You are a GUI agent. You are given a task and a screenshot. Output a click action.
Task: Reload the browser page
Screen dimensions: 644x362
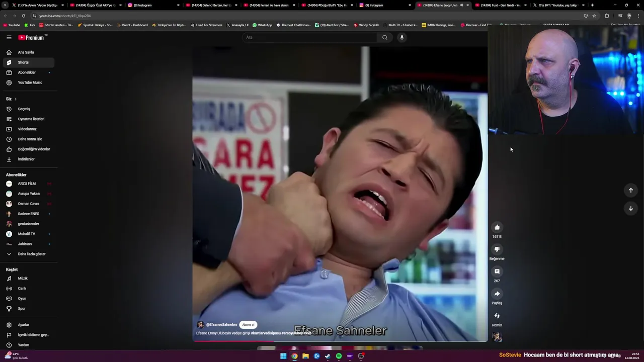point(23,16)
